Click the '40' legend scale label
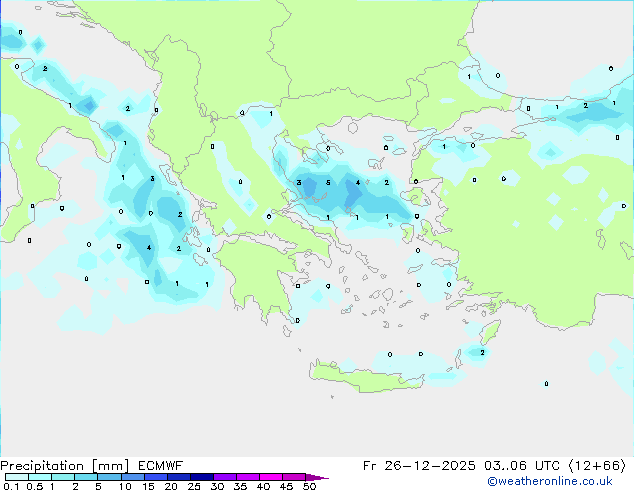634x490 pixels. (263, 486)
